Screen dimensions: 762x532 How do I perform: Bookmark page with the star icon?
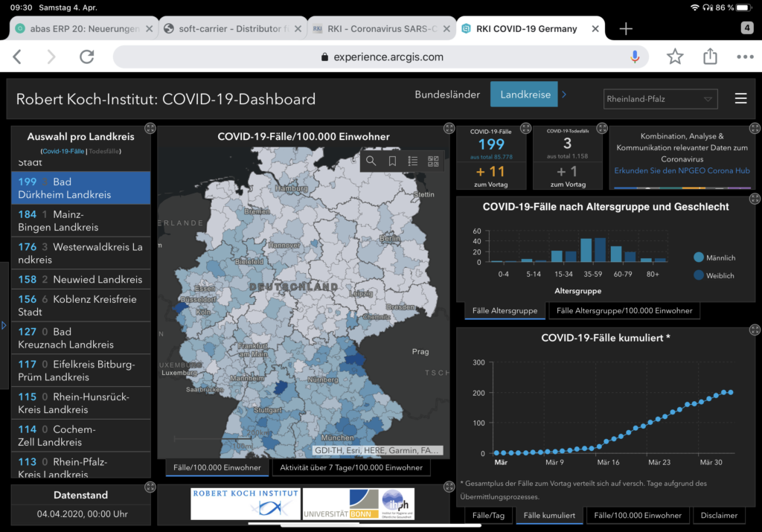pos(675,57)
